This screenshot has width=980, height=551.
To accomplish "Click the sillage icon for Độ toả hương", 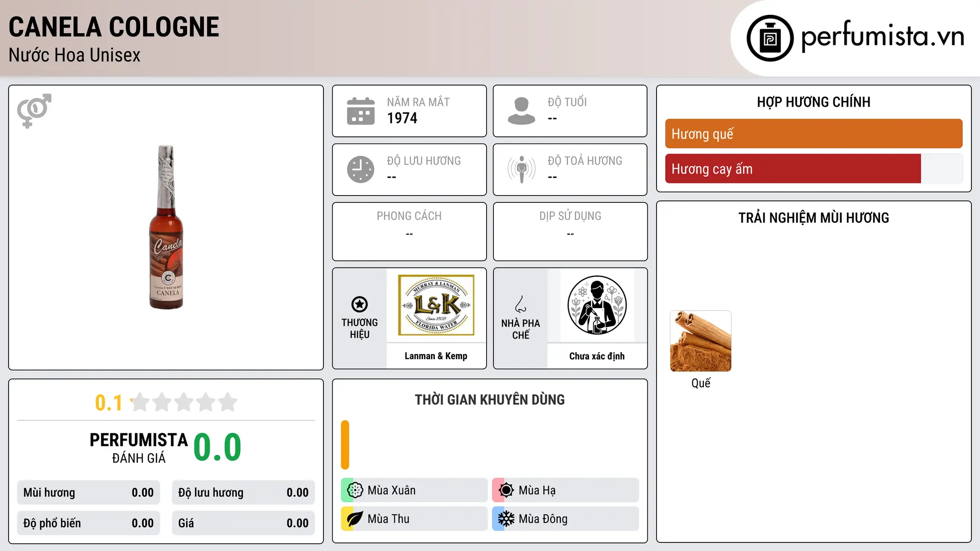I will point(522,169).
